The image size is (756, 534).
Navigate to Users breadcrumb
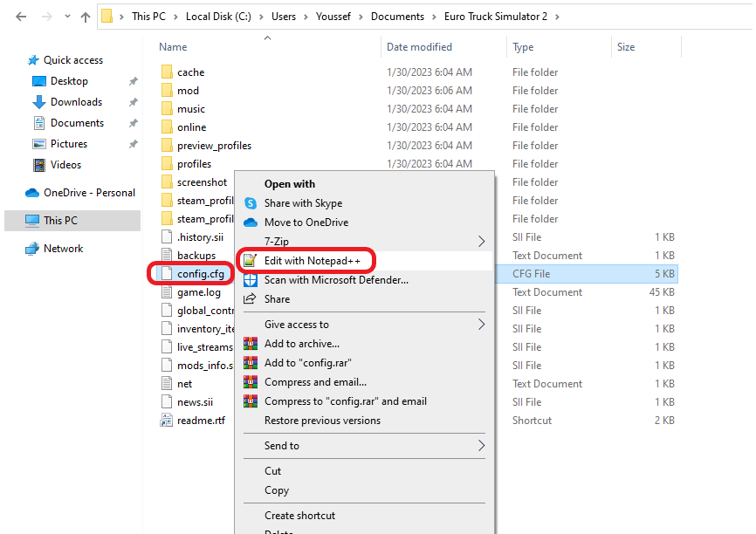coord(284,17)
